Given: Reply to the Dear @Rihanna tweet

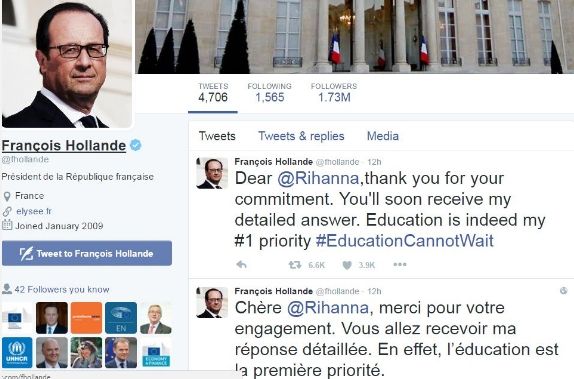Looking at the screenshot, I should pyautogui.click(x=241, y=264).
